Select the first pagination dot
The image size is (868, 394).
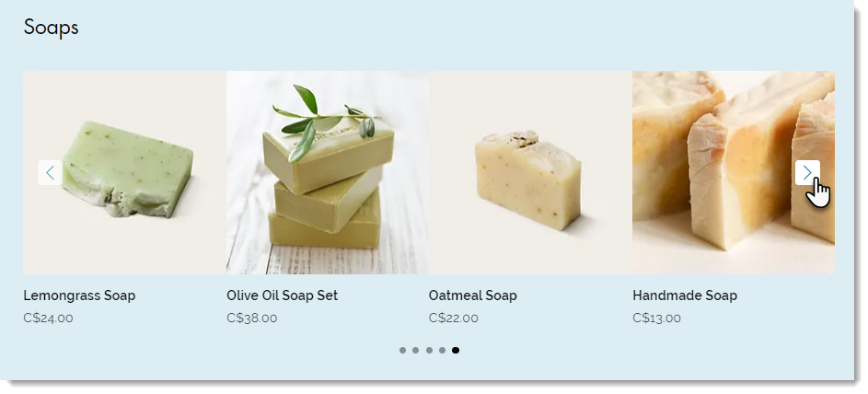click(x=402, y=351)
